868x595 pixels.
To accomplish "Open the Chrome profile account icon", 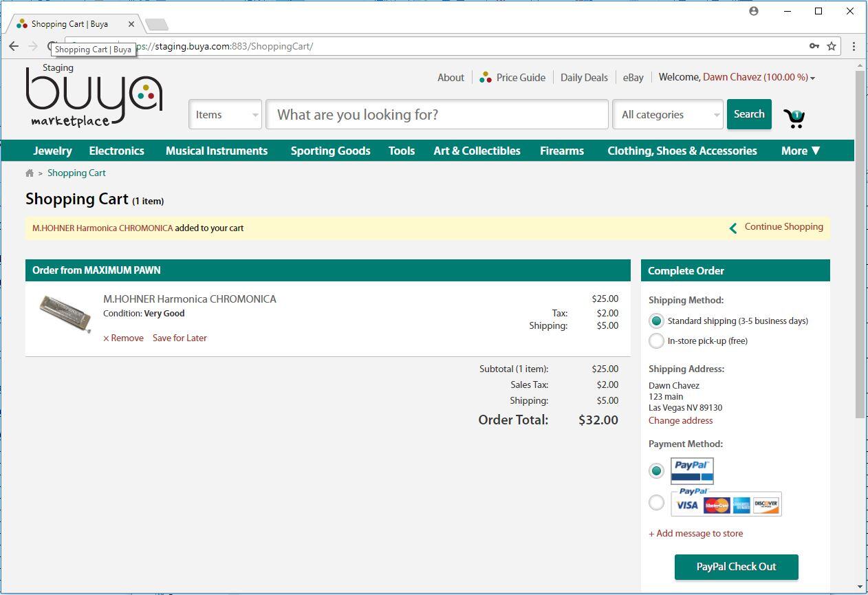I will [x=754, y=11].
